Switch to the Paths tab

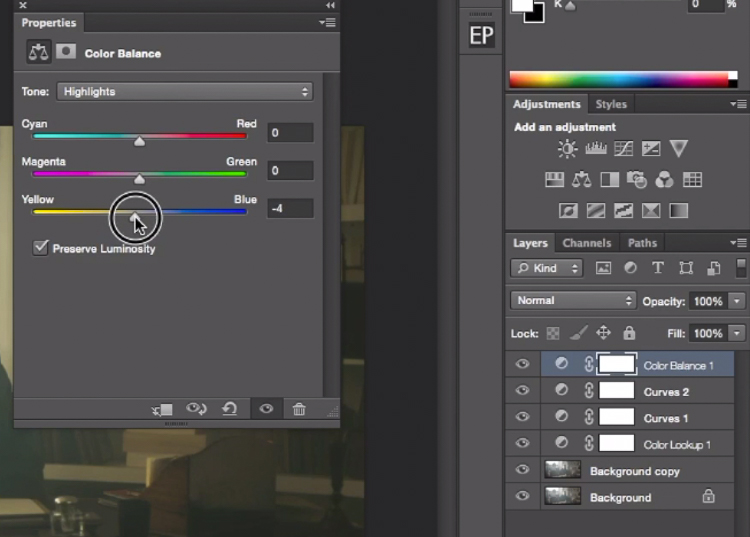tap(642, 243)
